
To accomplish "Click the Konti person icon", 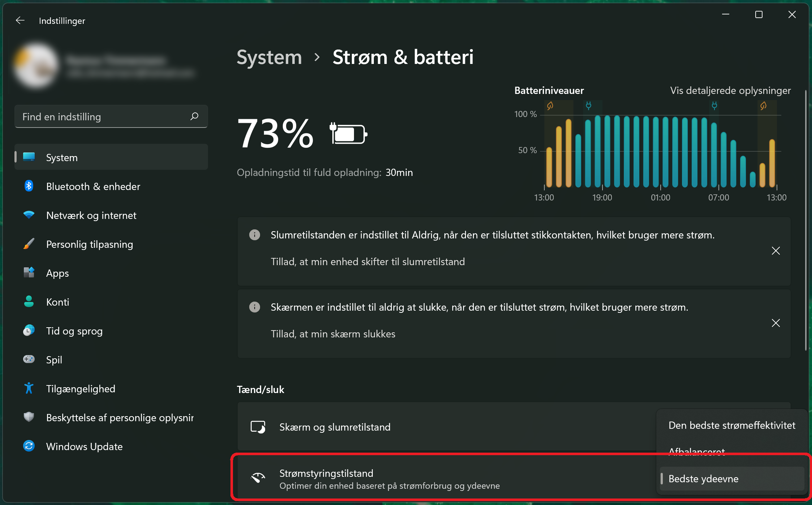I will coord(29,302).
